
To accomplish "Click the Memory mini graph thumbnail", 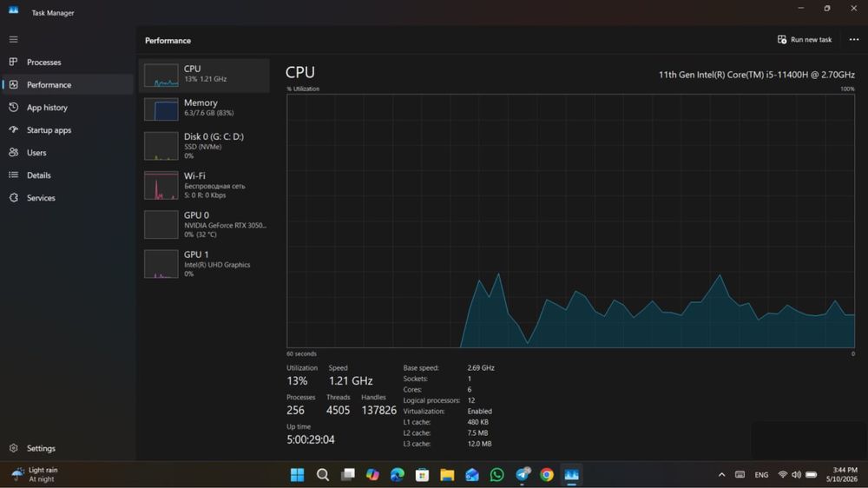I will pos(161,109).
